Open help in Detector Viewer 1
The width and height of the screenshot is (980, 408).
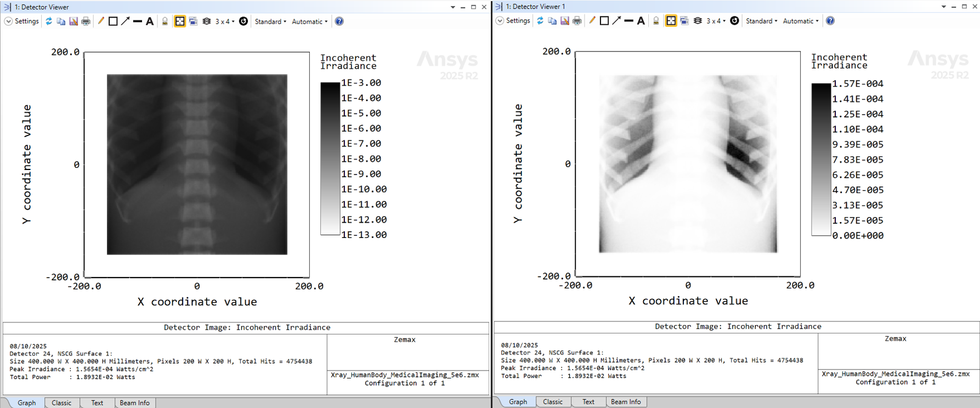830,21
